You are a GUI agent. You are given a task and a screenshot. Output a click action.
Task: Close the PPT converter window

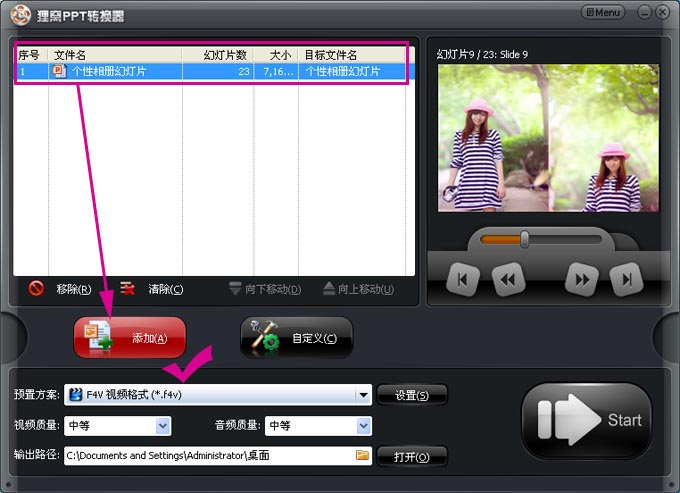tap(662, 12)
